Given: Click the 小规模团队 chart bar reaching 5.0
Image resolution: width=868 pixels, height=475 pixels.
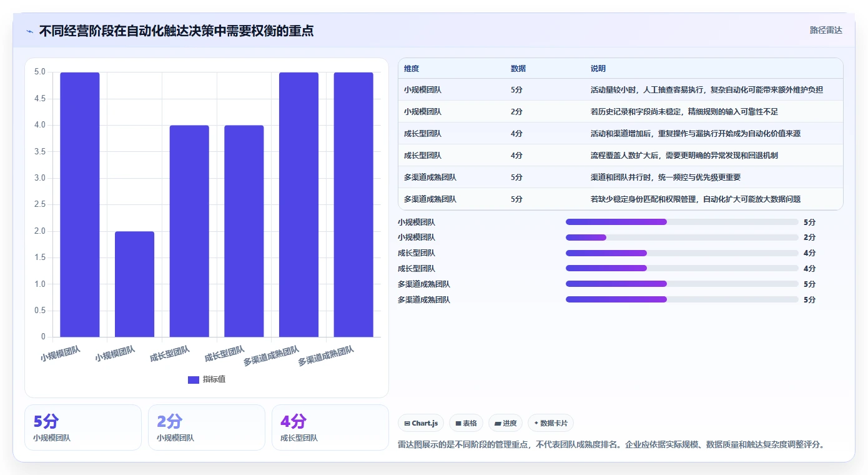Looking at the screenshot, I should click(80, 204).
